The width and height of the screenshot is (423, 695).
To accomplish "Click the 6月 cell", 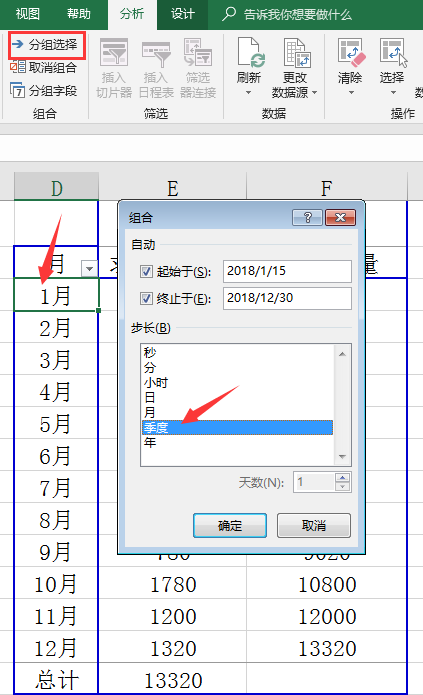I will (x=56, y=455).
